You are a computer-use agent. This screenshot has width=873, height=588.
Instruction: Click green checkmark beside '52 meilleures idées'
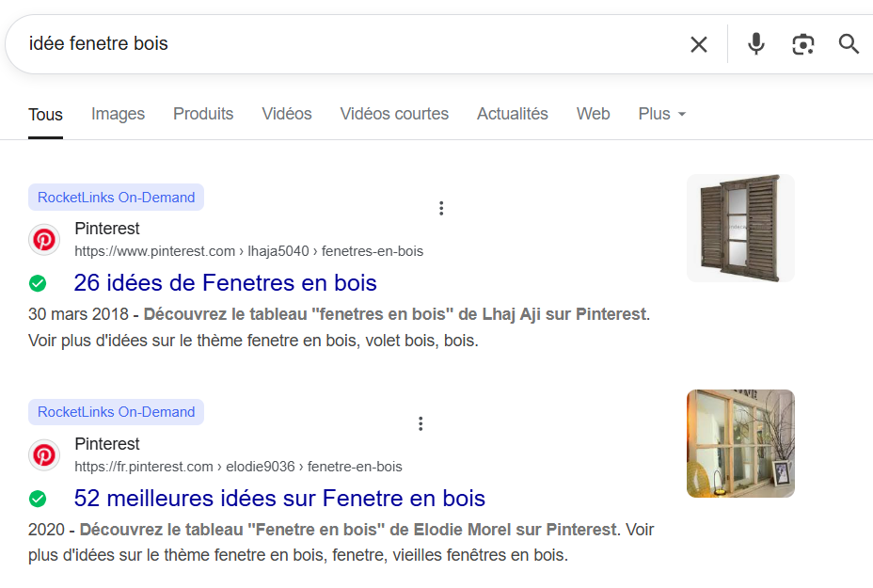pyautogui.click(x=38, y=499)
